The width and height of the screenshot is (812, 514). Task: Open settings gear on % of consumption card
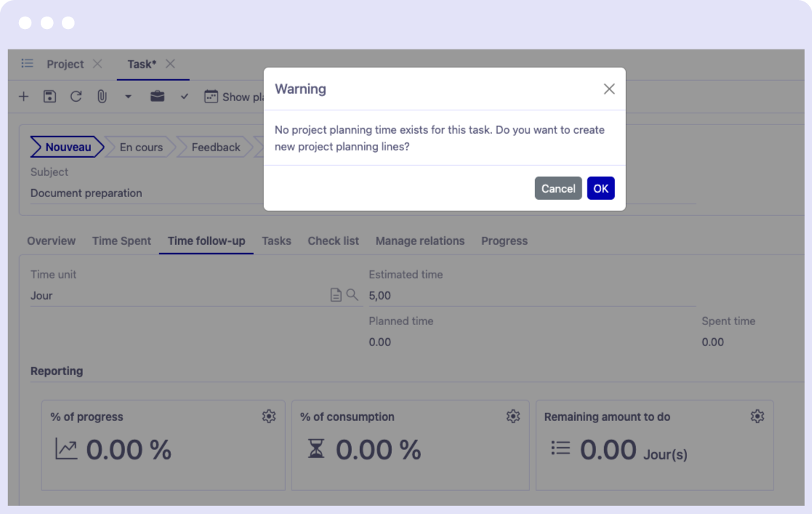pyautogui.click(x=513, y=417)
